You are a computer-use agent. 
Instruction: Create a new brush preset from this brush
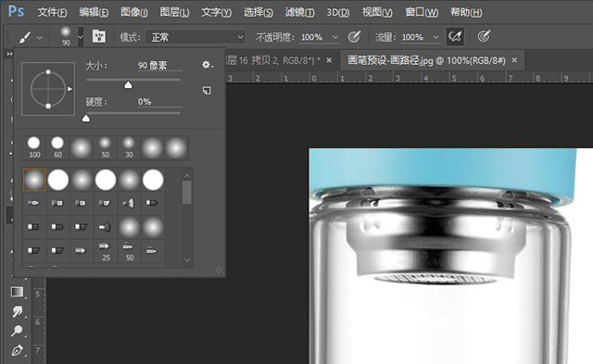tap(207, 91)
